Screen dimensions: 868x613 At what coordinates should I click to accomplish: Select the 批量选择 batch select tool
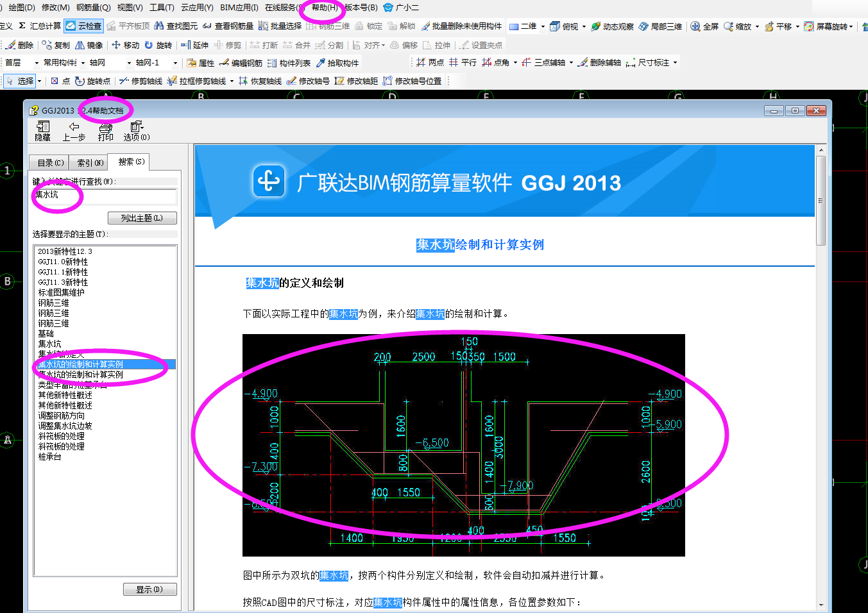[280, 26]
